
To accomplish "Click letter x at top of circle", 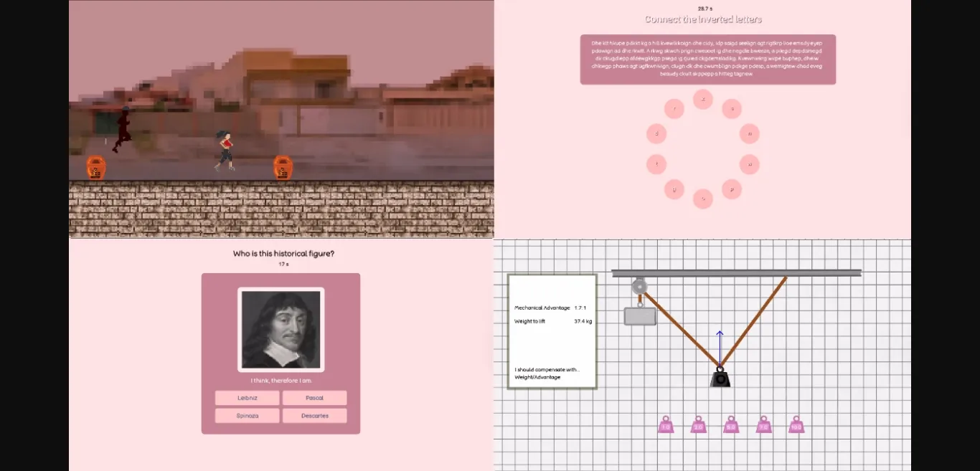I will coord(703,99).
